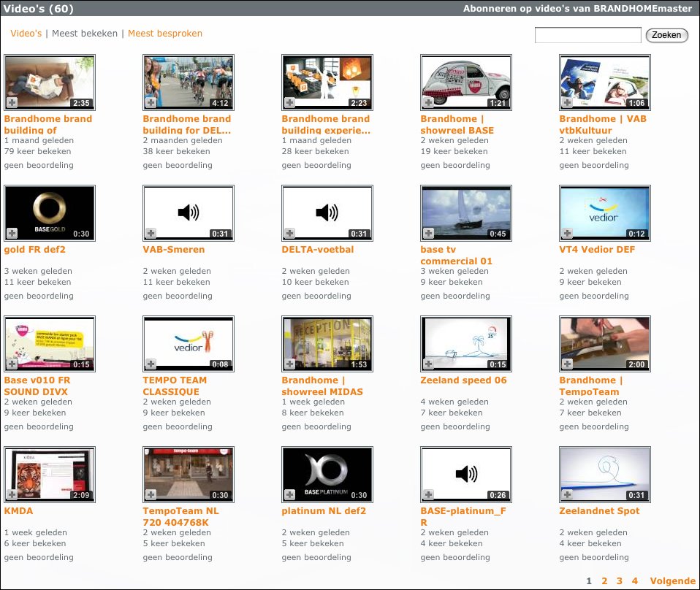This screenshot has width=700, height=590.
Task: Open 'TempoTeam NL 720 404768K' title link
Action: click(x=180, y=517)
